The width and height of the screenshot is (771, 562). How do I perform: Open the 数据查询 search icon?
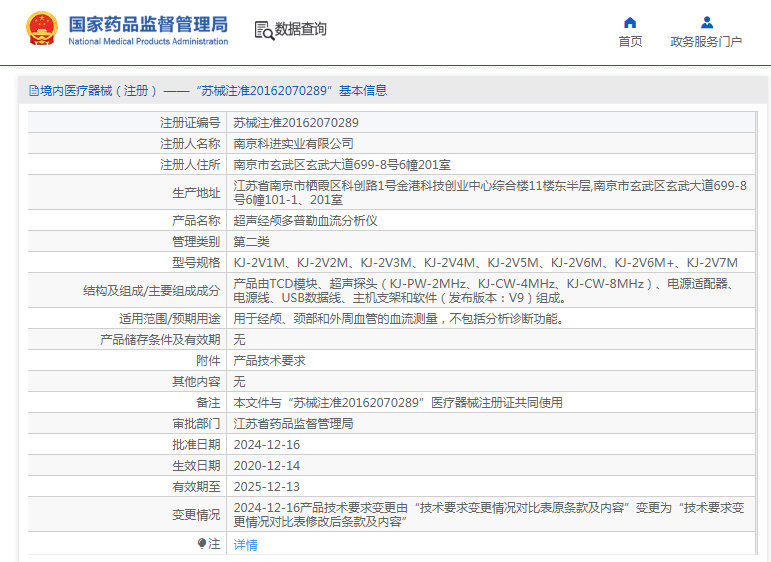point(264,30)
